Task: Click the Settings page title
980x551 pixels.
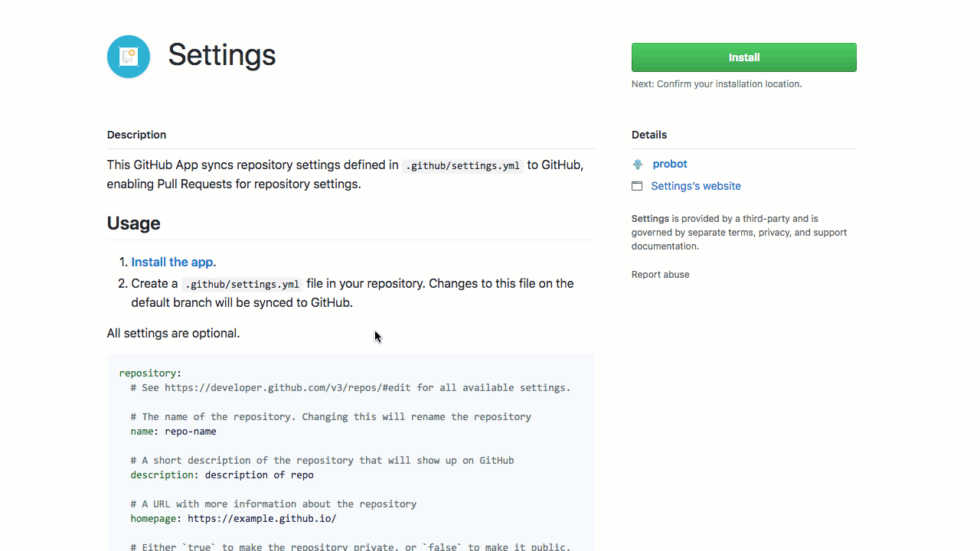Action: click(x=221, y=55)
